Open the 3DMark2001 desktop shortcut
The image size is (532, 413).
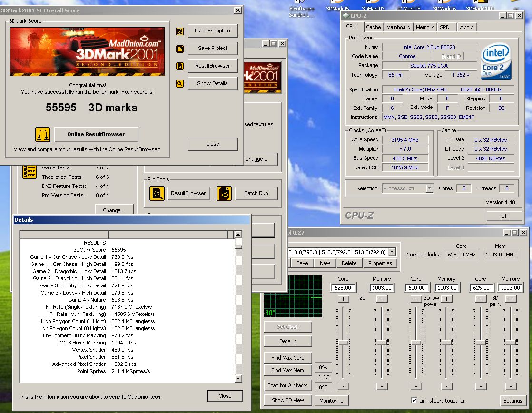pos(480,6)
